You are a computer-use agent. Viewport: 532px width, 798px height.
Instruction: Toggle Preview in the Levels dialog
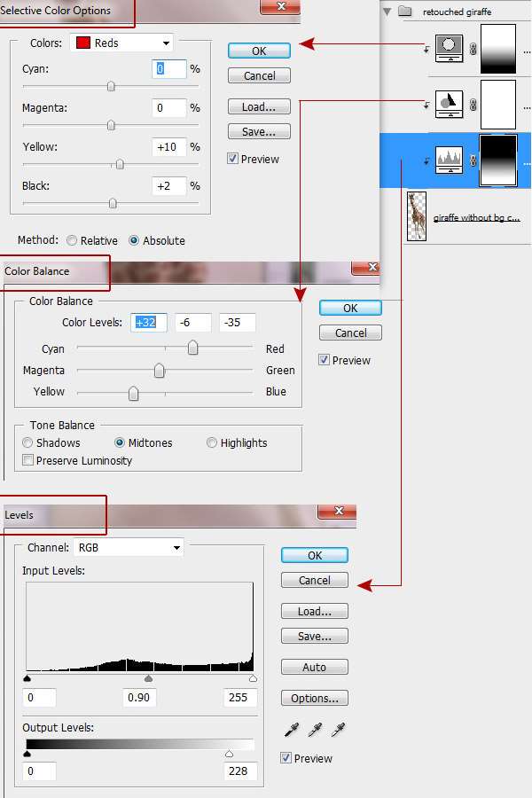(286, 758)
